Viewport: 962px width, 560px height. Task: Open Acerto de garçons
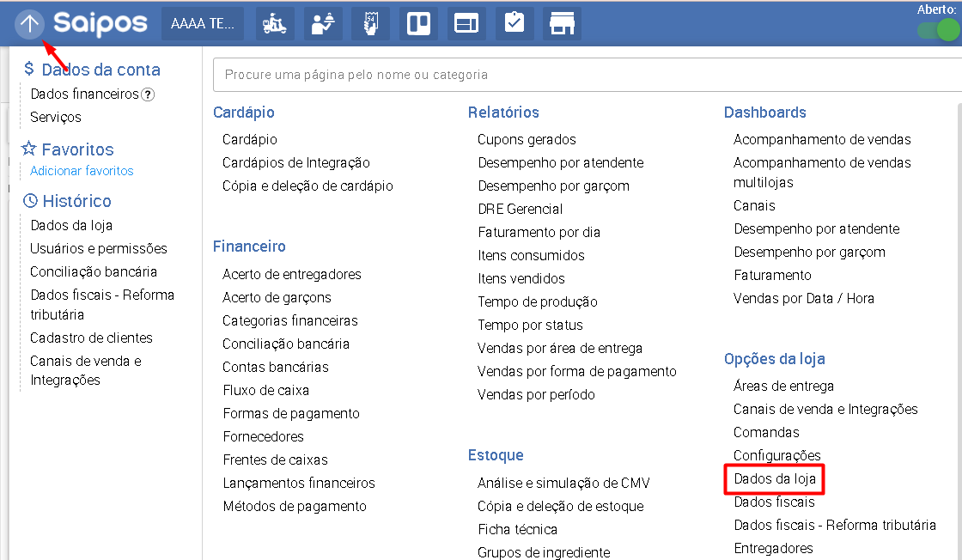point(277,297)
